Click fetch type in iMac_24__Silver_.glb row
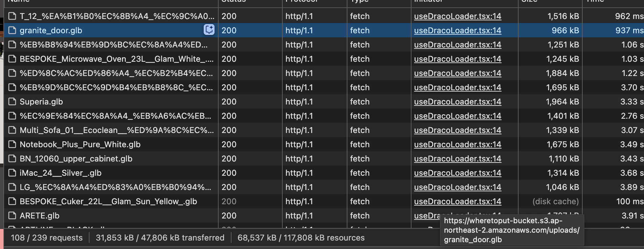Screen dimensions: 644x249 point(360,173)
